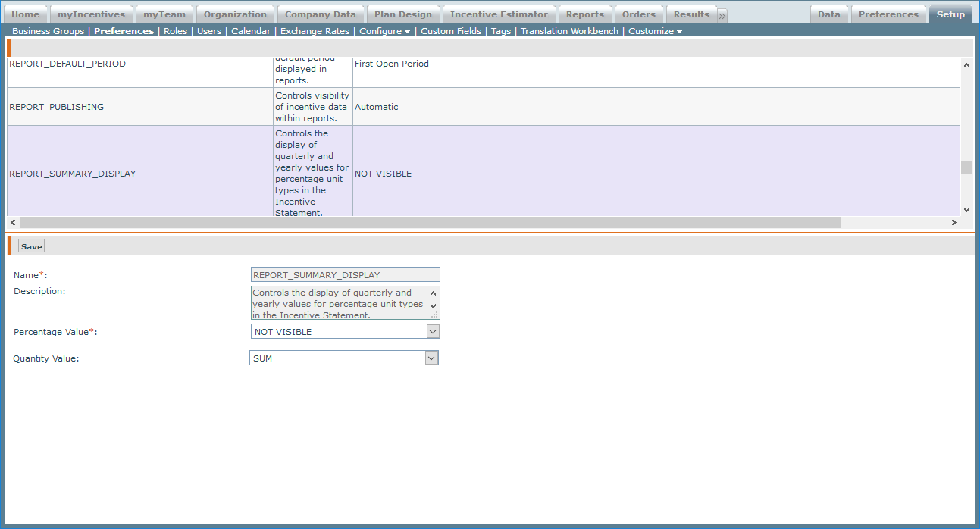Open the Incentive Estimator tab

coord(499,14)
